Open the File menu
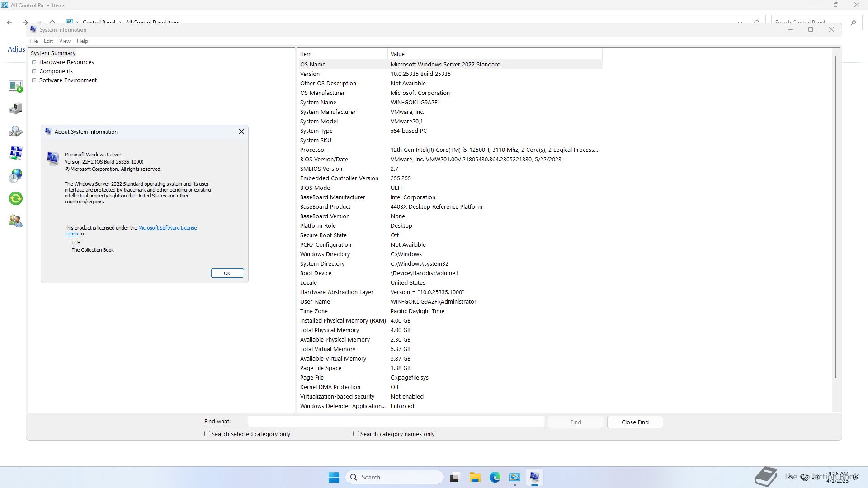The width and height of the screenshot is (868, 488). tap(33, 41)
